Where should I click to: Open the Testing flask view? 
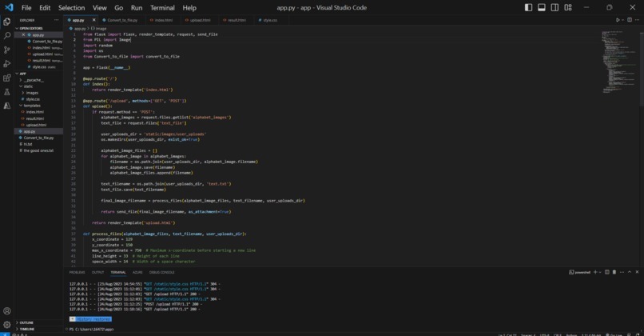point(7,92)
